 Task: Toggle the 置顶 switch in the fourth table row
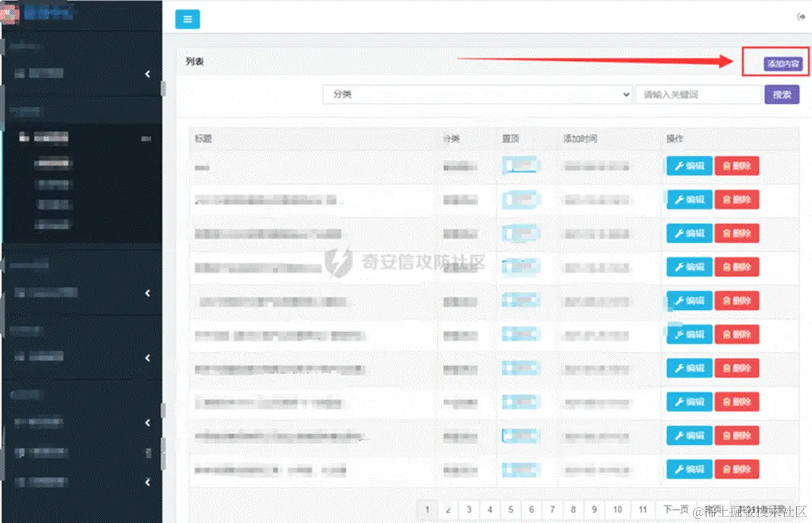pos(521,267)
